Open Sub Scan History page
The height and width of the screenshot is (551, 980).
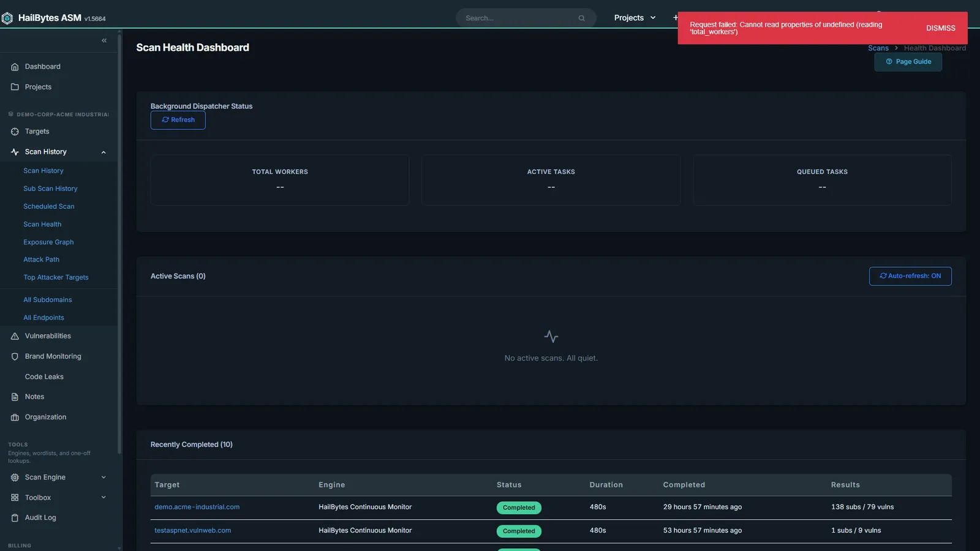point(50,189)
